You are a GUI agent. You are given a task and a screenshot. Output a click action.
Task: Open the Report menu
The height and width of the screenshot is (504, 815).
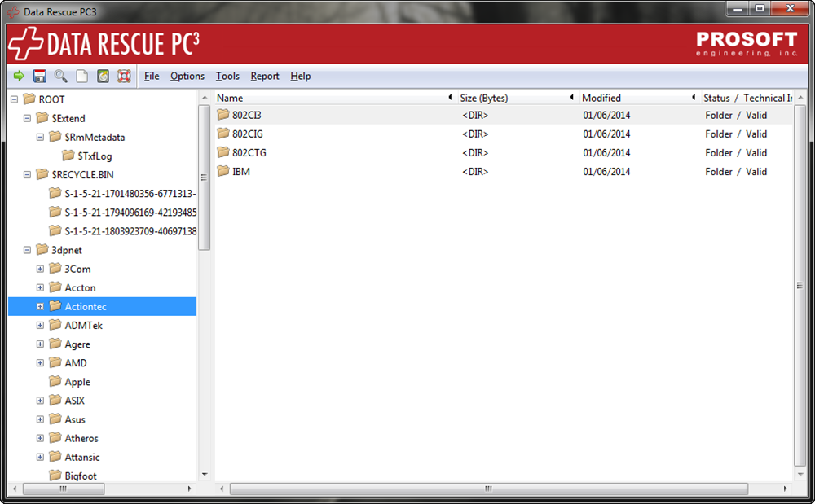(x=265, y=77)
